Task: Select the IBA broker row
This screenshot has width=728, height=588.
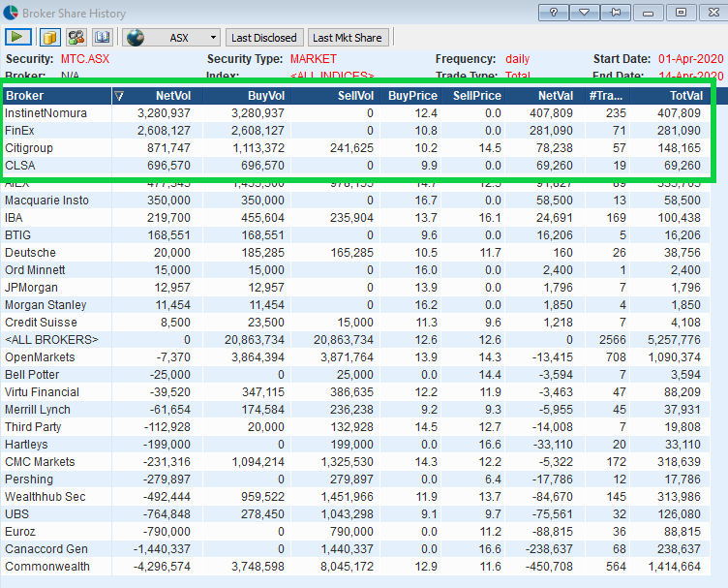Action: (x=356, y=218)
